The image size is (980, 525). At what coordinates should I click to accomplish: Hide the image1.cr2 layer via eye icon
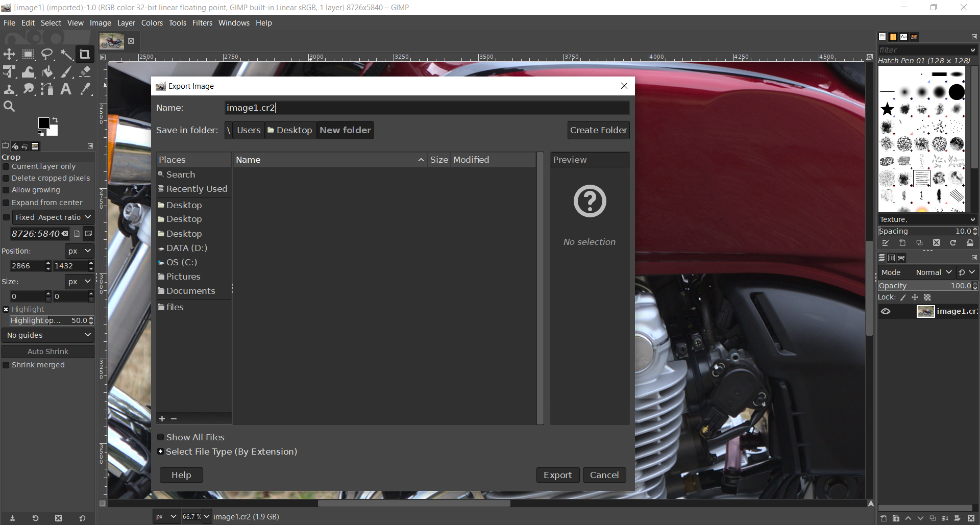click(886, 311)
